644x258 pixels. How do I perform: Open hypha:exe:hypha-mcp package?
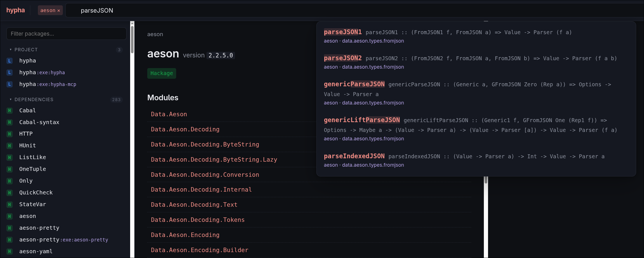(48, 84)
